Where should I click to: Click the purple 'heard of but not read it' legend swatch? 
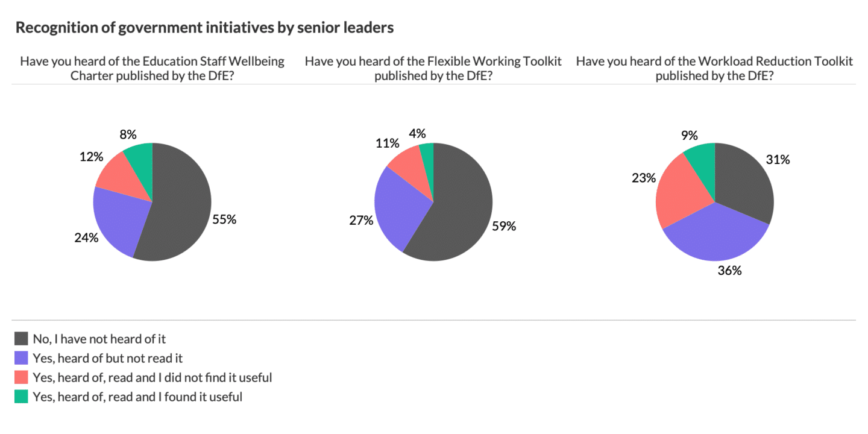pos(21,358)
